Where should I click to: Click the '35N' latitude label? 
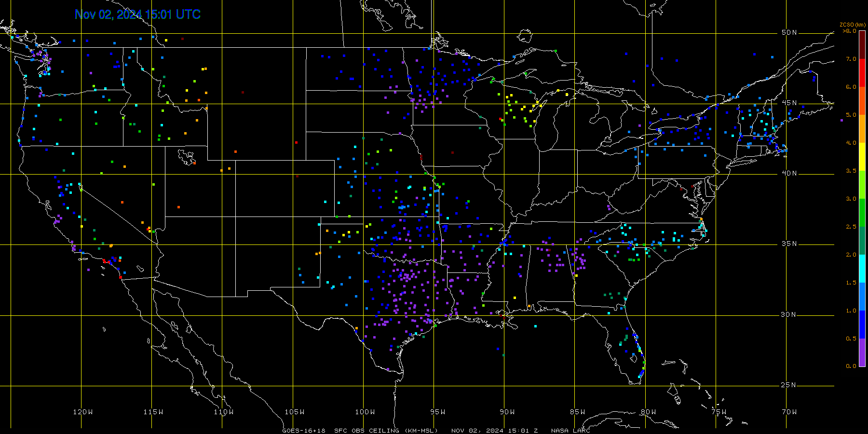click(x=789, y=244)
